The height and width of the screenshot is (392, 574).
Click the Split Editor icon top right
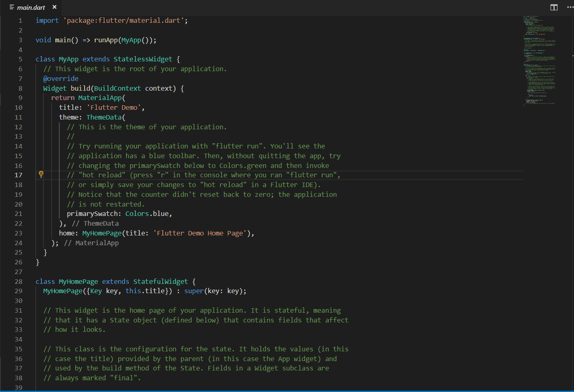[x=554, y=7]
